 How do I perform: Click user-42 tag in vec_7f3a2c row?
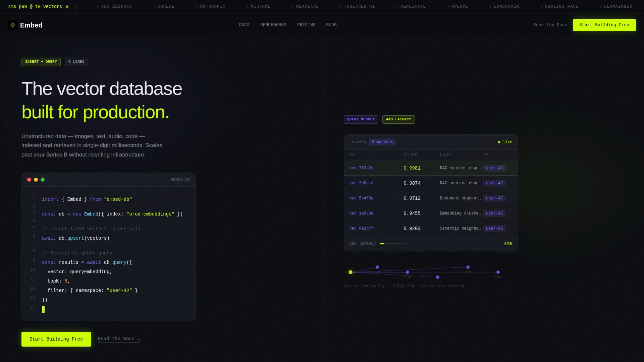[x=494, y=168]
